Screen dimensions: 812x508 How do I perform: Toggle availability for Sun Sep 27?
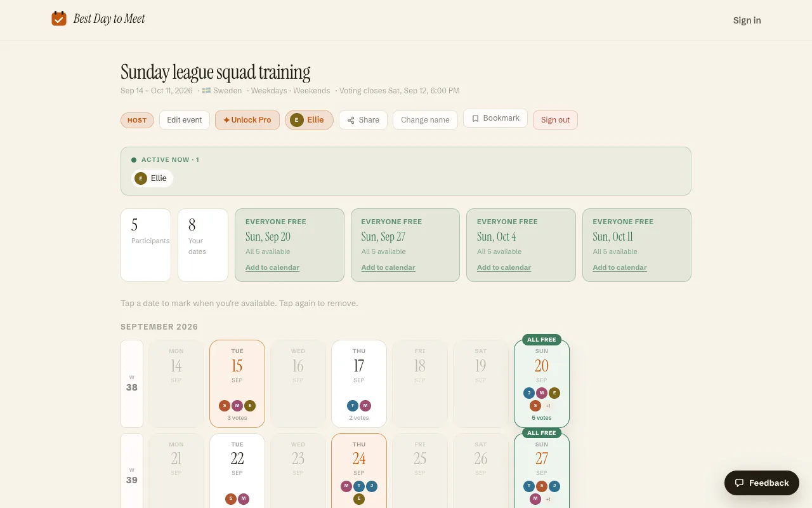point(542,471)
